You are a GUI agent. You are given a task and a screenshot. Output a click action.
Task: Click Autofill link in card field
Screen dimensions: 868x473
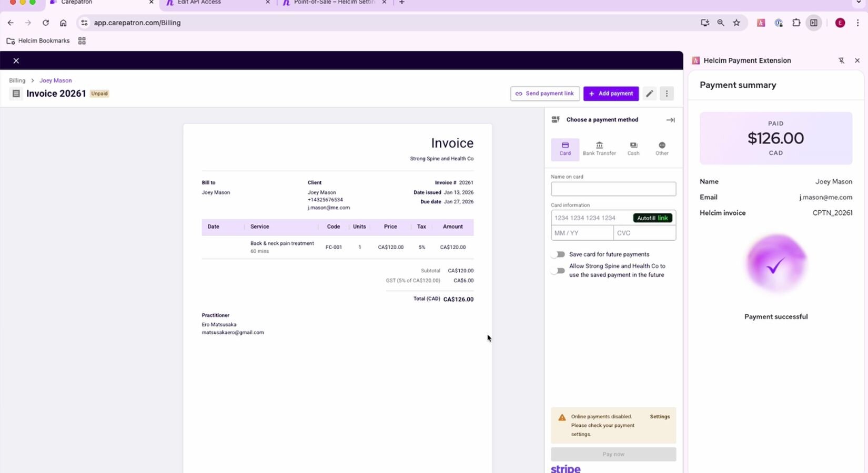(652, 218)
